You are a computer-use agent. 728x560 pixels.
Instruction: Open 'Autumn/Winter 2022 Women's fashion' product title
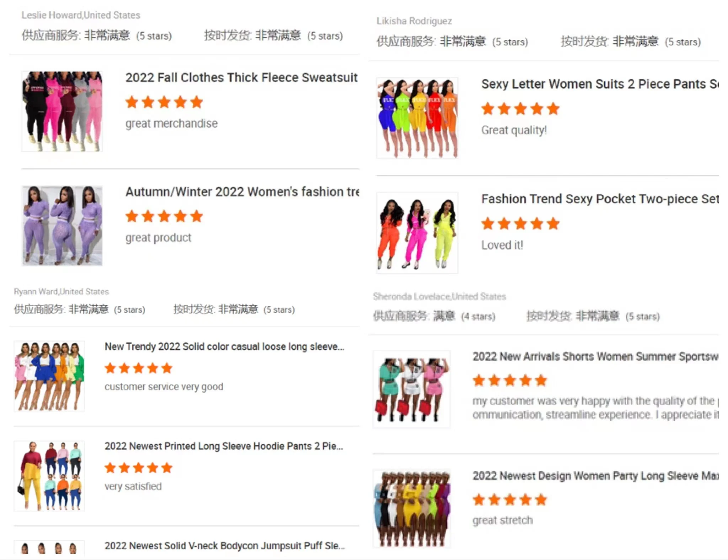(x=242, y=192)
